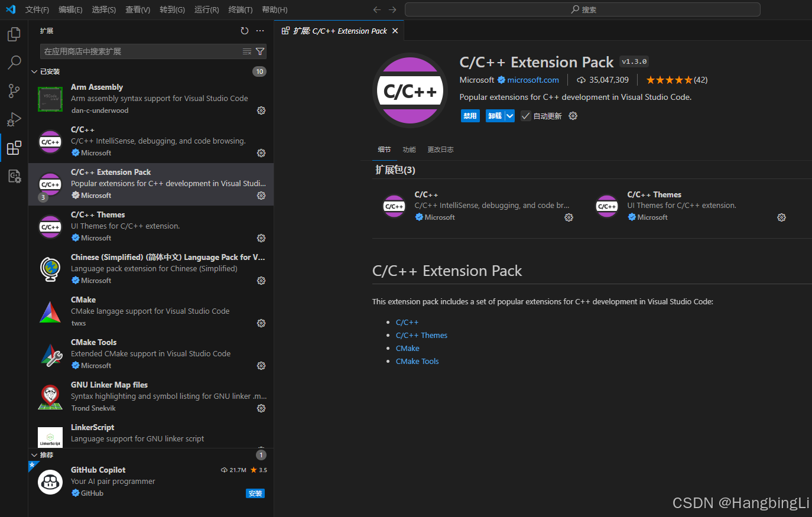Open manage gear for Arm Assembly
Image resolution: width=812 pixels, height=517 pixels.
point(261,110)
